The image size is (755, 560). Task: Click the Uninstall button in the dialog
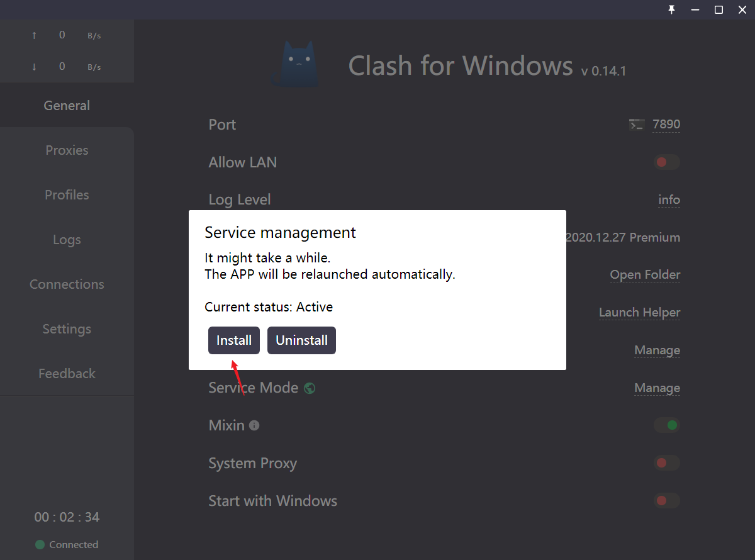pyautogui.click(x=301, y=340)
